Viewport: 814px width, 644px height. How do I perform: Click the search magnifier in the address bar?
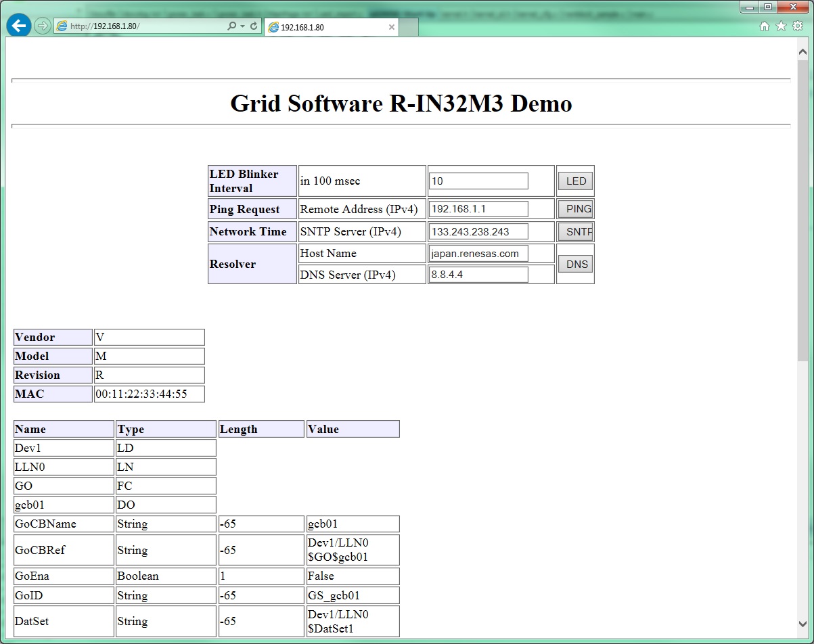pyautogui.click(x=232, y=26)
